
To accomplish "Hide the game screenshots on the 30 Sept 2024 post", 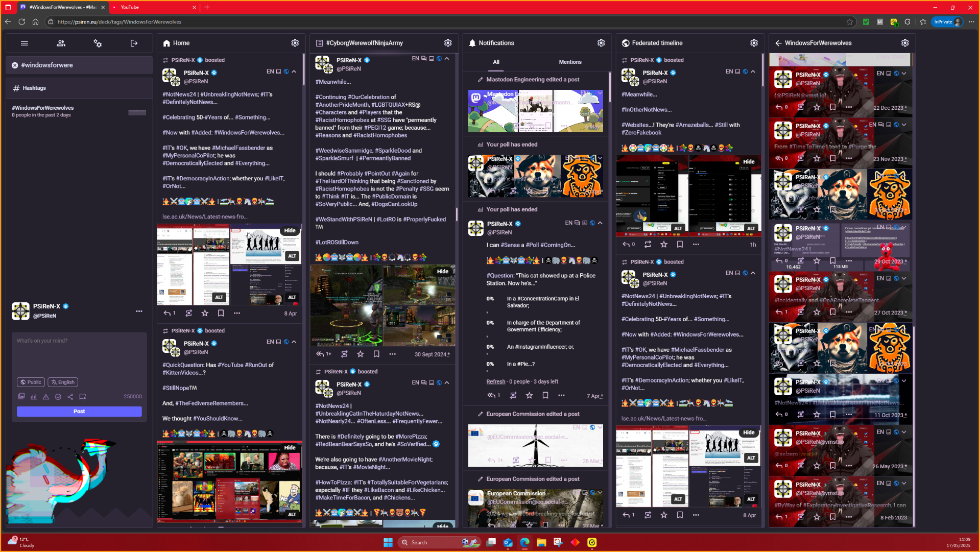I will [x=443, y=271].
